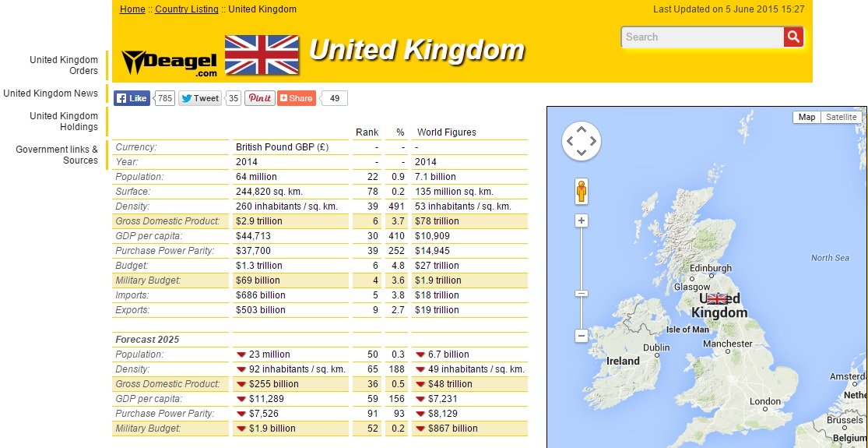The width and height of the screenshot is (868, 448).
Task: Open United Kingdom Holdings sidebar link
Action: click(x=64, y=122)
